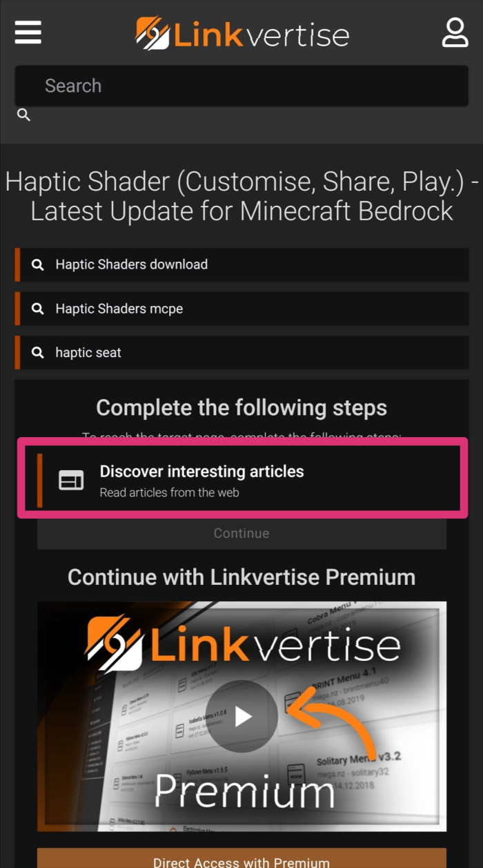Open the user account profile icon
This screenshot has width=483, height=868.
(455, 32)
